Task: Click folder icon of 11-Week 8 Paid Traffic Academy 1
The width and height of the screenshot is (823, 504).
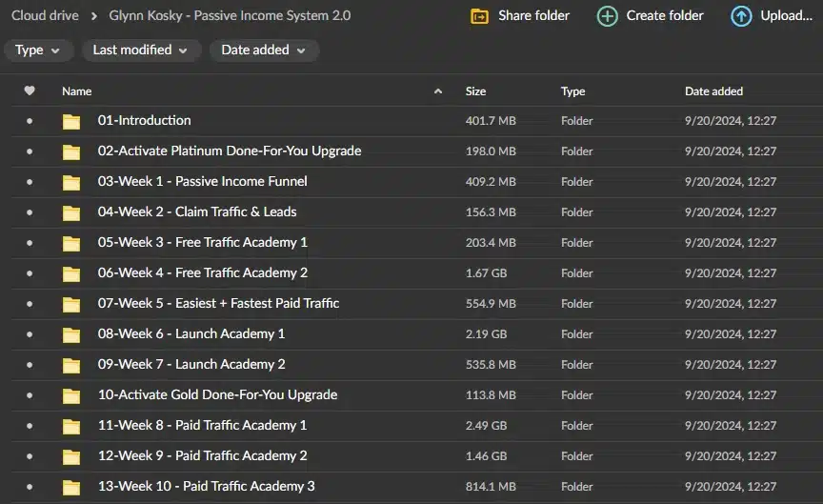Action: coord(71,426)
